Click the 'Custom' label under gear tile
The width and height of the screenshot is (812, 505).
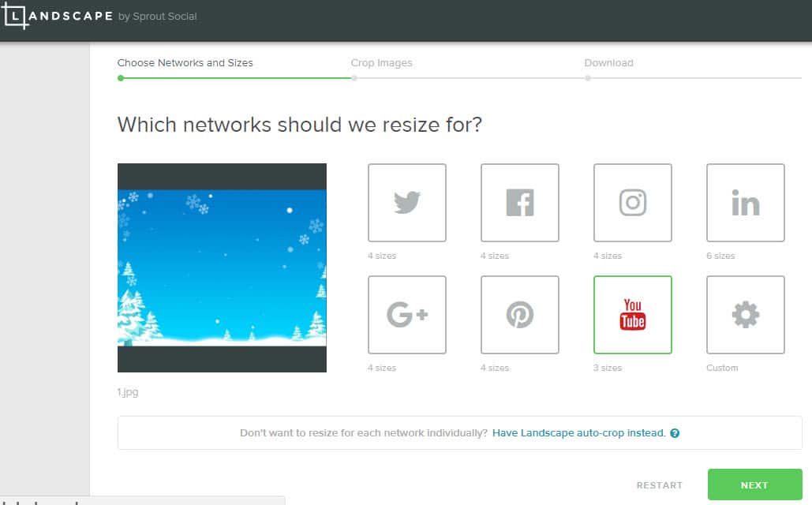(722, 368)
